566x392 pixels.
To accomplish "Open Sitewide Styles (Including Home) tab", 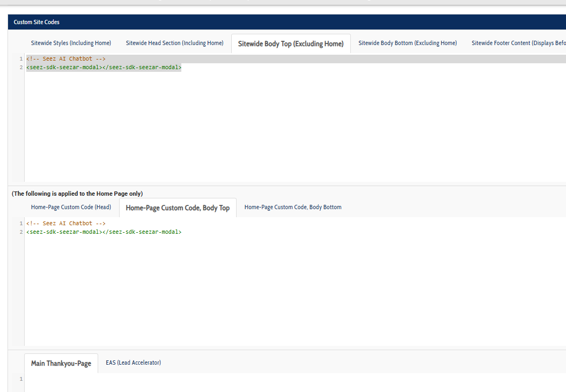I will (71, 43).
